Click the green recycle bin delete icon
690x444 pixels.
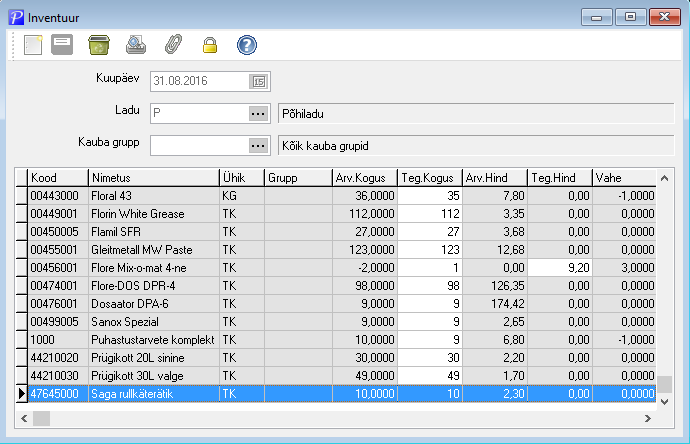coord(99,45)
